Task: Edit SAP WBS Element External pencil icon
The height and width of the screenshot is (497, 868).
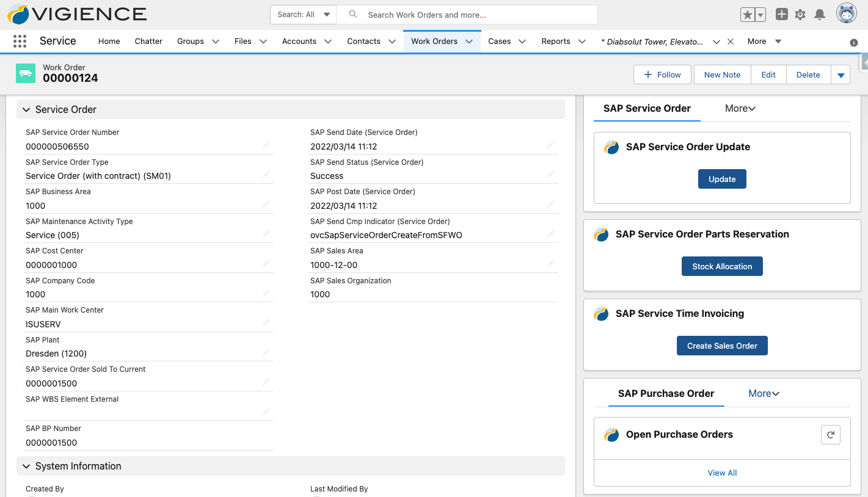Action: click(x=266, y=412)
